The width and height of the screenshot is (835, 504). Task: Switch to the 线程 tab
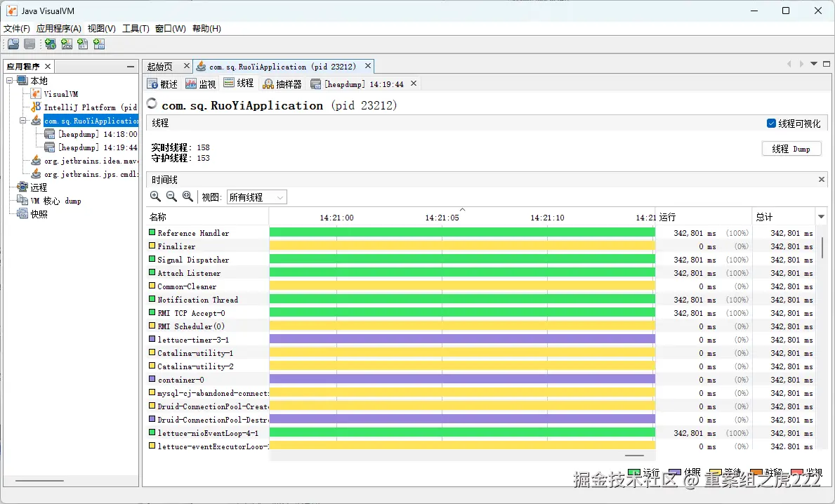click(x=239, y=84)
